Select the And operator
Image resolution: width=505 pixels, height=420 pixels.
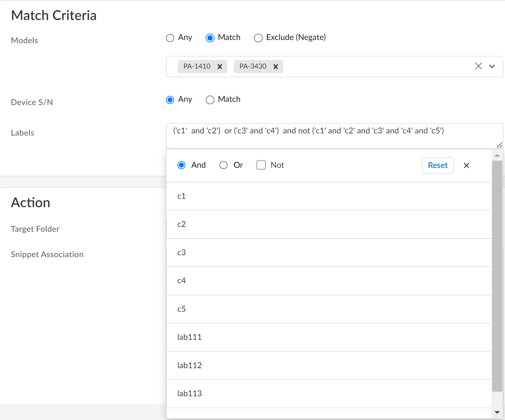pyautogui.click(x=181, y=165)
